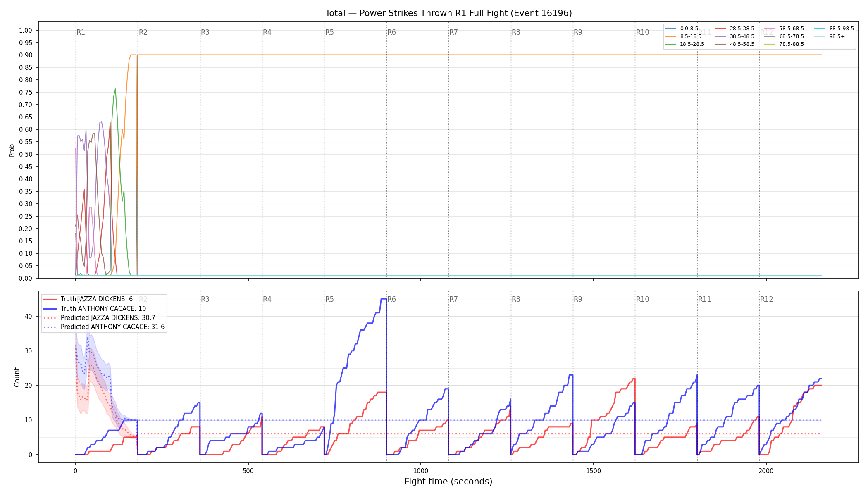Click the 1000 tick on the time axis

[x=421, y=471]
